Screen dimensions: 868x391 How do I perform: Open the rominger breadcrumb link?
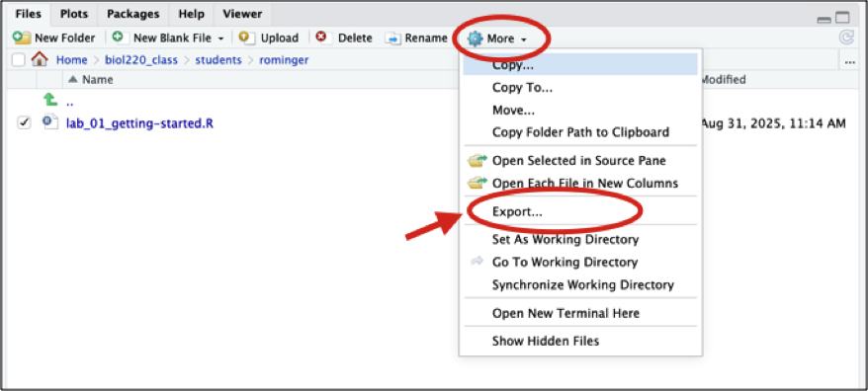pos(284,59)
